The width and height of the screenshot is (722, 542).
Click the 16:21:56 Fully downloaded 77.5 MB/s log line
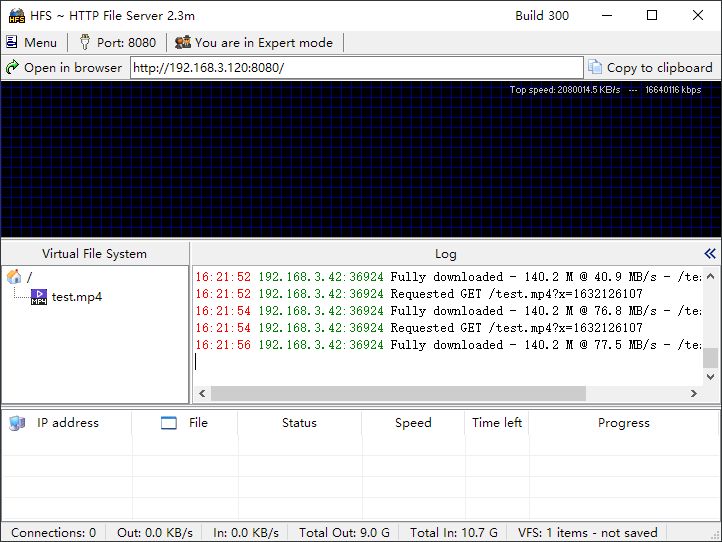click(x=448, y=345)
